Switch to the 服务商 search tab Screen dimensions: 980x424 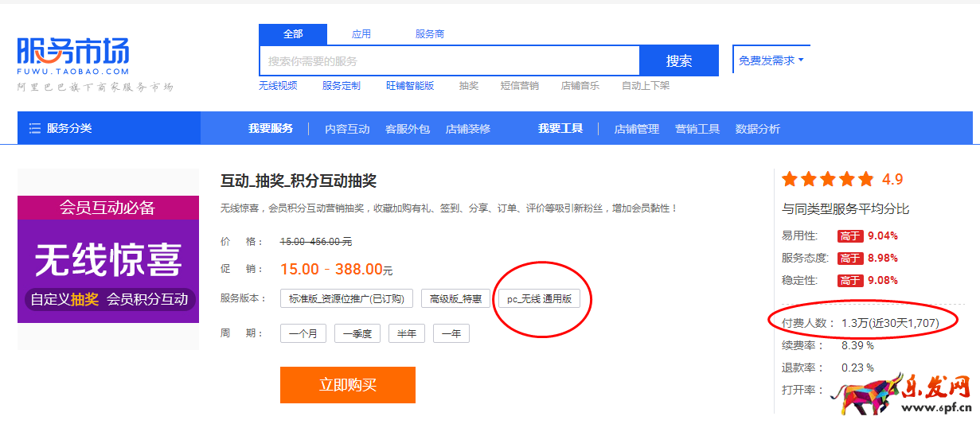tap(430, 34)
